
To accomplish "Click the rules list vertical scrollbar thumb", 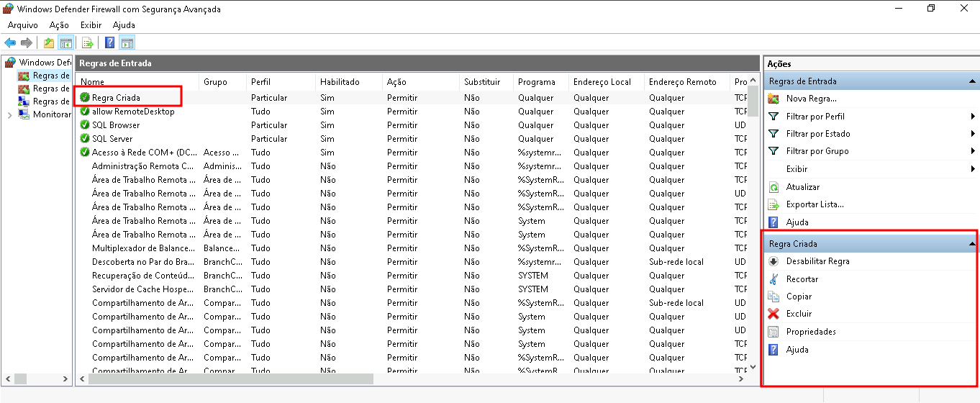I will point(753,101).
